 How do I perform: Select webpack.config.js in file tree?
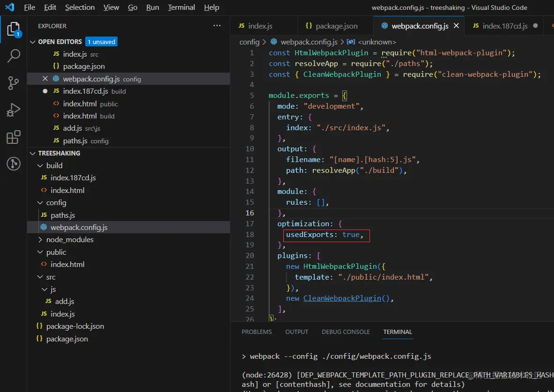coord(129,227)
